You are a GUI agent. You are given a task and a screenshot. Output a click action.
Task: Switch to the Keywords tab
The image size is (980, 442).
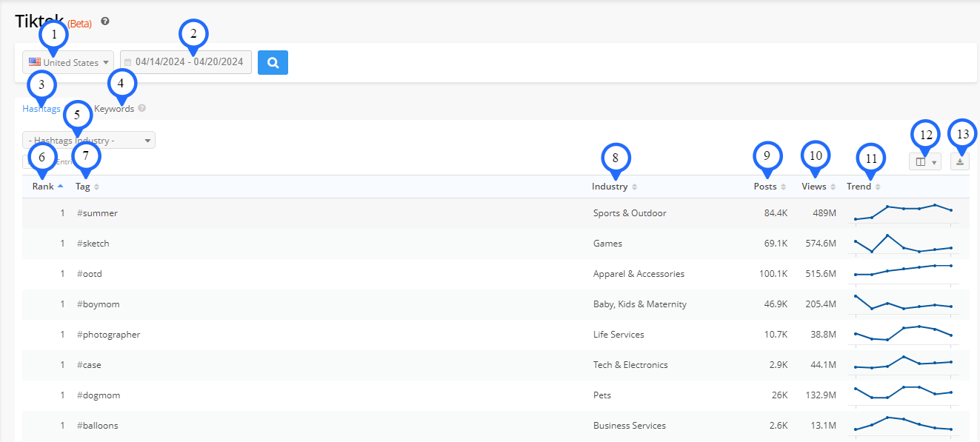tap(114, 109)
